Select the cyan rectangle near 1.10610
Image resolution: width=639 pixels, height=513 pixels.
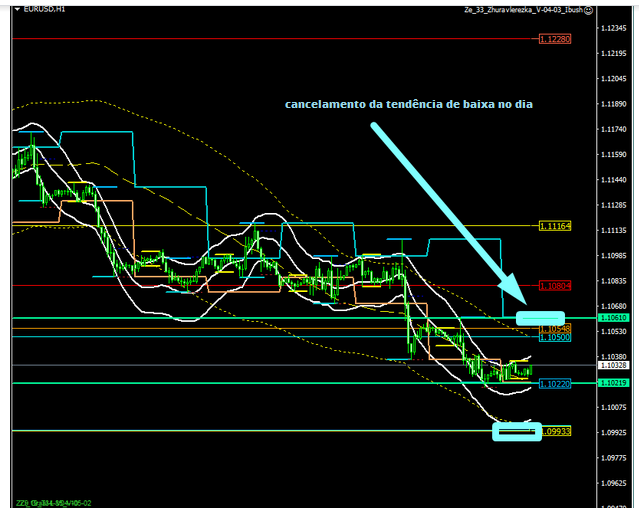(x=532, y=318)
